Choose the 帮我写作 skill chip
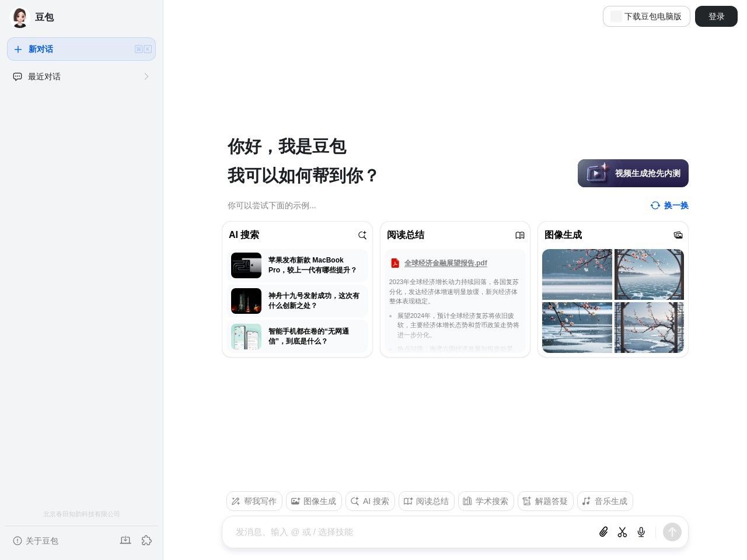The image size is (747, 560). pos(254,501)
